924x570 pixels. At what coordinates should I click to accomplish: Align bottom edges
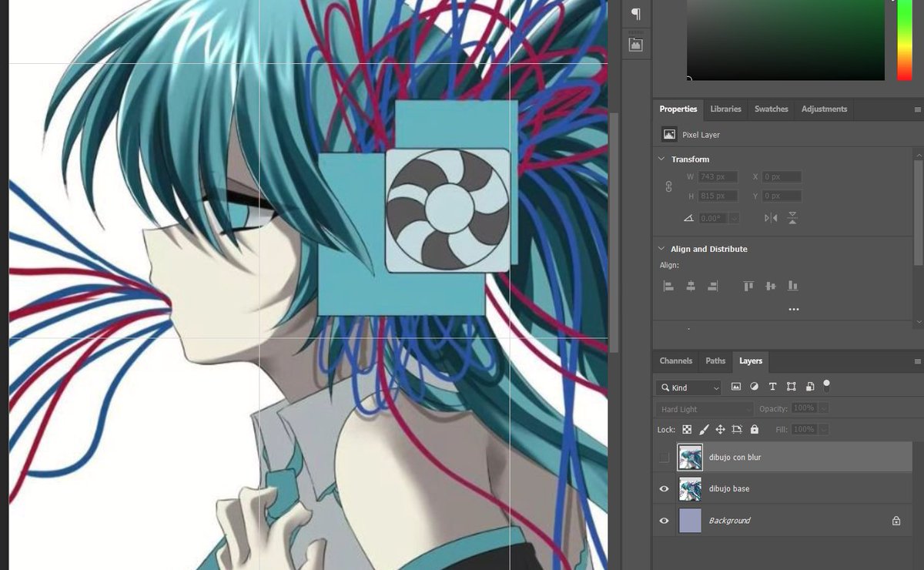(x=792, y=286)
